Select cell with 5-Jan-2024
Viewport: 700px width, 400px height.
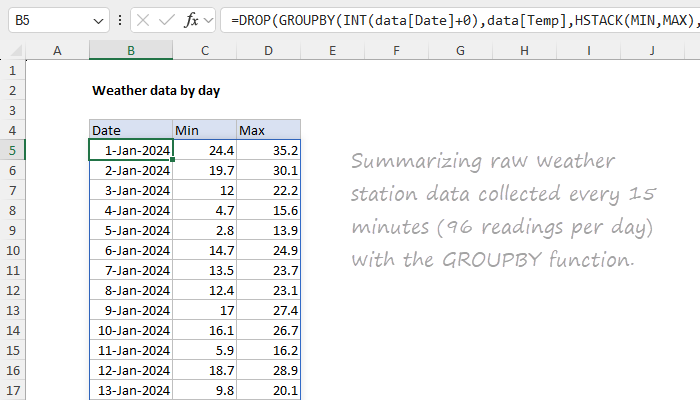pos(131,230)
